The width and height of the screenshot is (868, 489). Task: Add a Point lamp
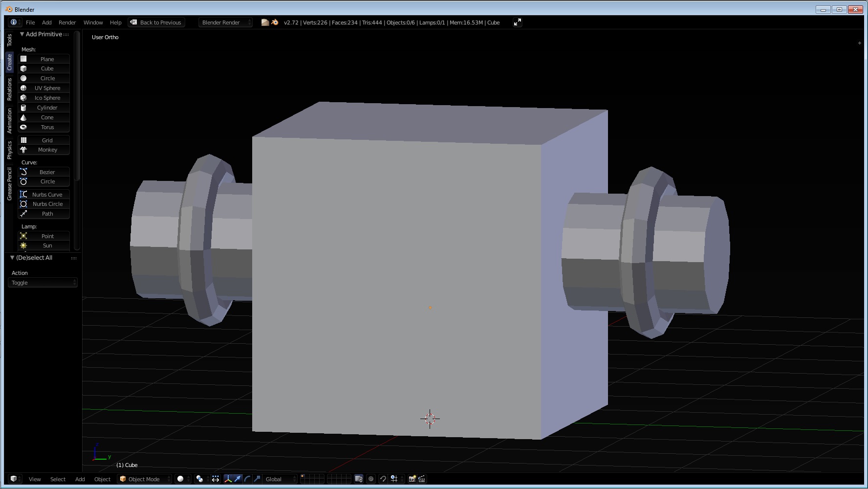point(44,236)
